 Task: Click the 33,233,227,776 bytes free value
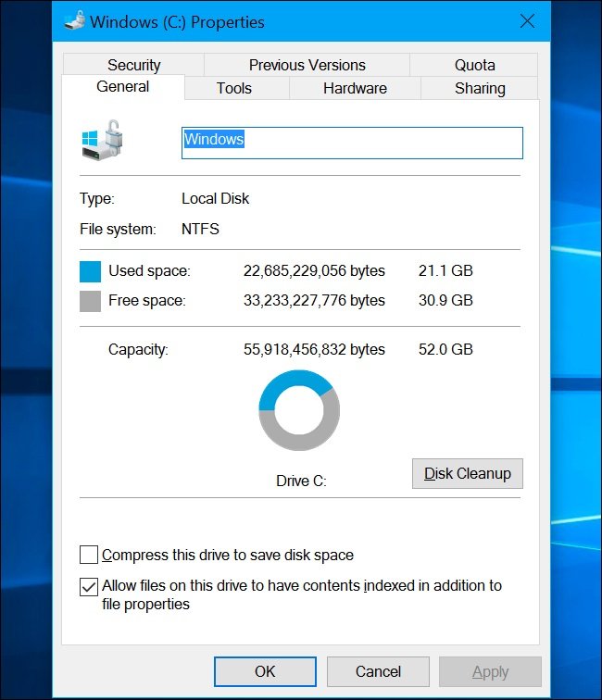click(x=314, y=300)
